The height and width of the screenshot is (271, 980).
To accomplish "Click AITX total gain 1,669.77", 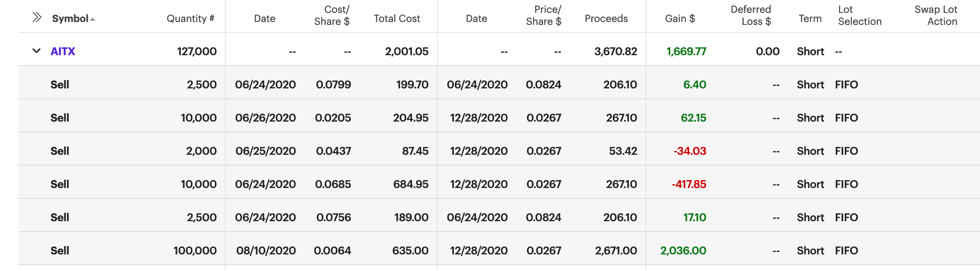I will [686, 51].
